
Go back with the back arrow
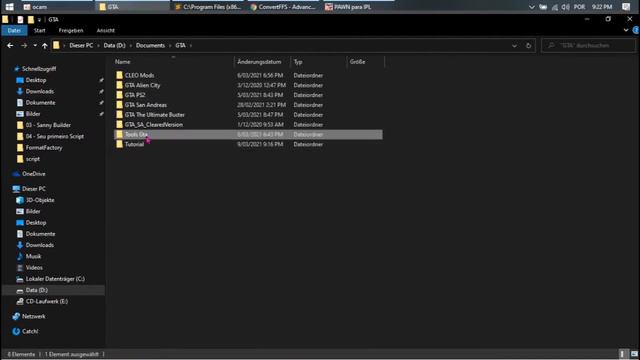pyautogui.click(x=10, y=45)
